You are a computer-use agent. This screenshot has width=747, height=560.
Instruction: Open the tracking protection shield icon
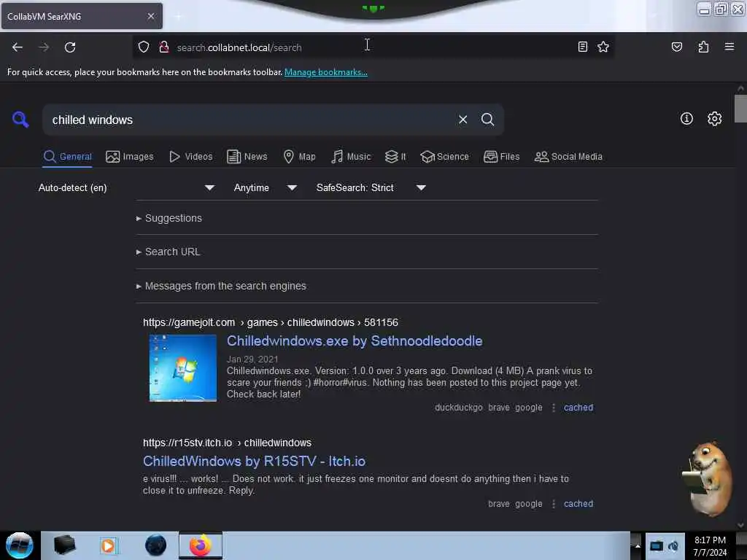click(x=144, y=47)
